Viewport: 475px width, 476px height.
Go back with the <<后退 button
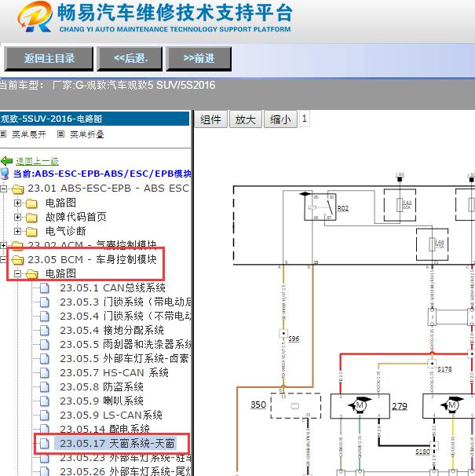(130, 58)
